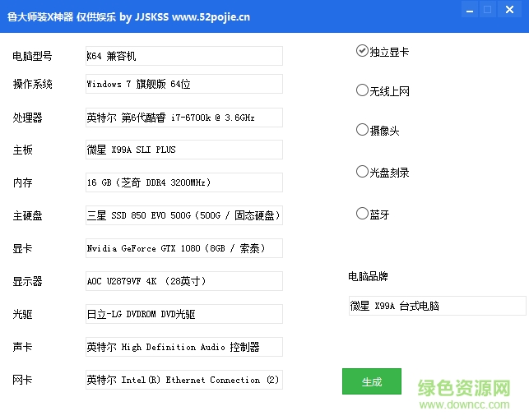Click the 电脑品牌 heading text
This screenshot has width=529, height=420.
click(x=368, y=276)
